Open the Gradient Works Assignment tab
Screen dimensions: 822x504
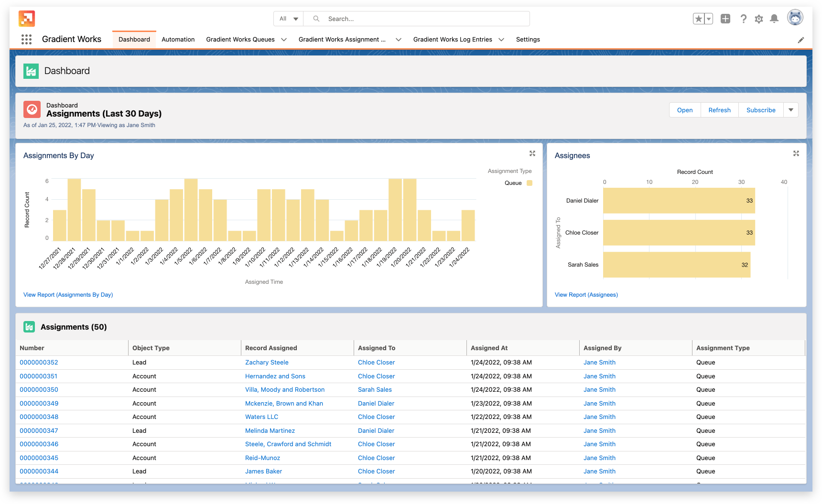coord(342,40)
